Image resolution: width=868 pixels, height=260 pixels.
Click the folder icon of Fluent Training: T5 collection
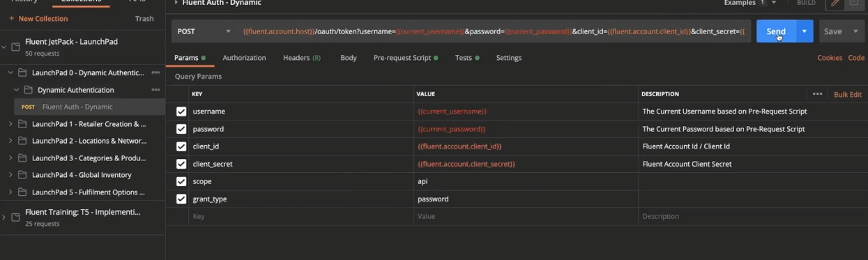16,217
